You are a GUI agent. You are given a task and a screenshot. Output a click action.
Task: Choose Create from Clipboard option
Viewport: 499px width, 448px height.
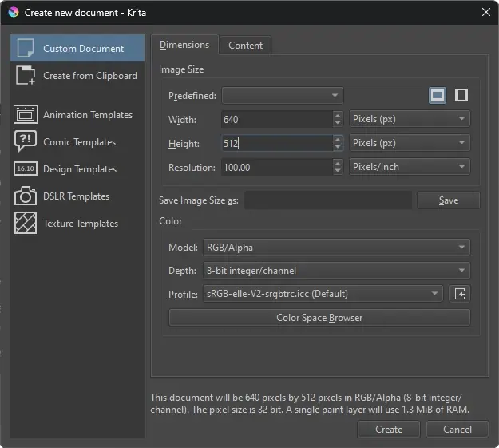pyautogui.click(x=89, y=76)
